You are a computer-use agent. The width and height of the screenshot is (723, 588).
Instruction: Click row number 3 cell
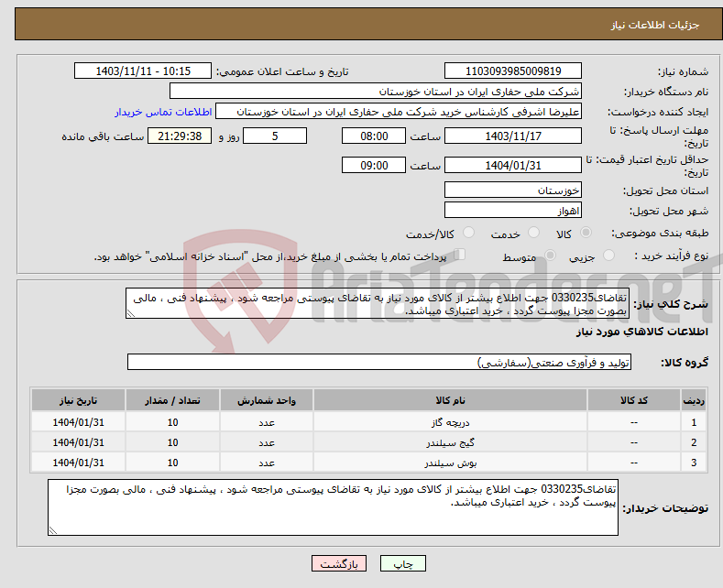[x=694, y=463]
